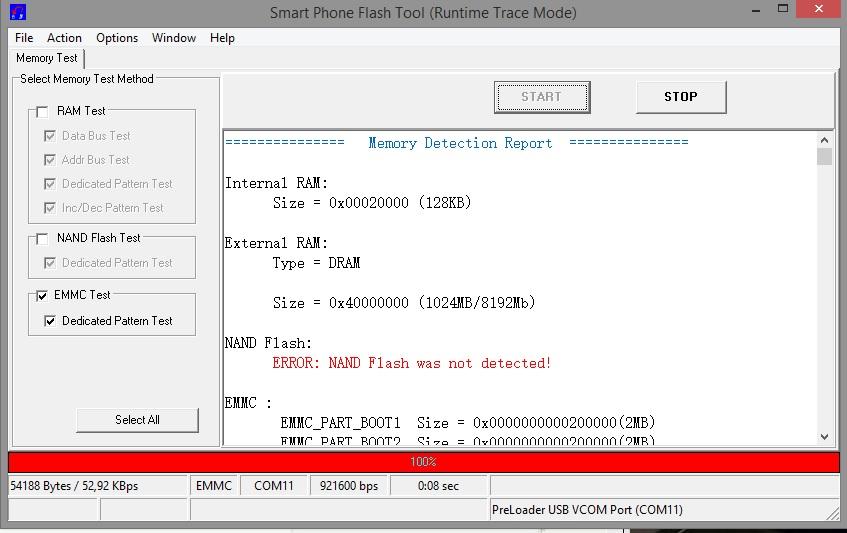Click the red 100% progress bar
The width and height of the screenshot is (847, 533).
pyautogui.click(x=424, y=462)
